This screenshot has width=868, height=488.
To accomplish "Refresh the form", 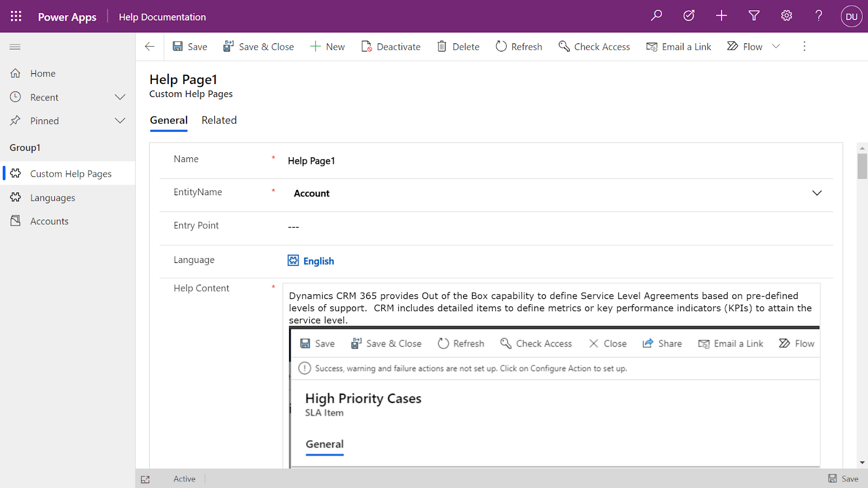I will (519, 47).
